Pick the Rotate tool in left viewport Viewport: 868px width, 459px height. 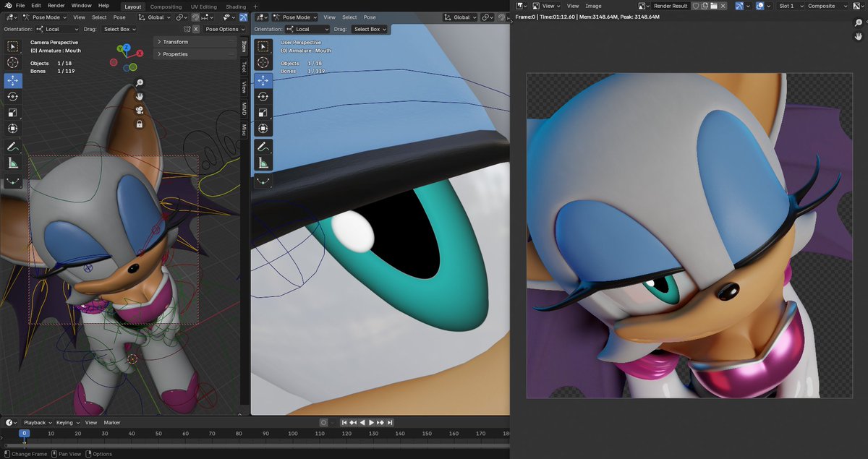[x=13, y=96]
